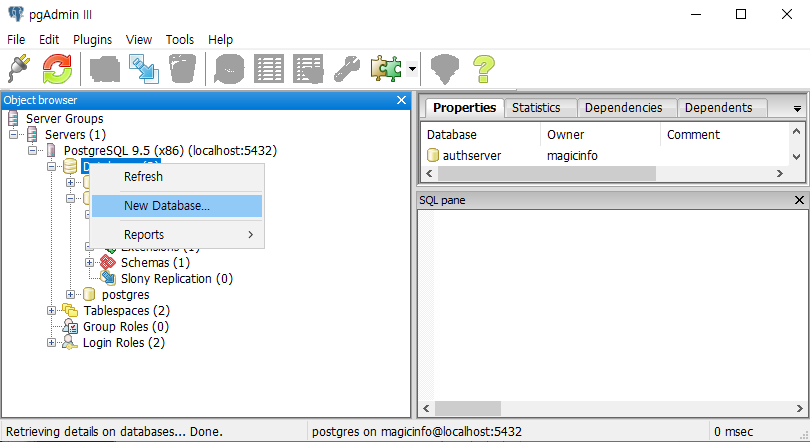Open the Tools menu
810x442 pixels.
coord(180,40)
